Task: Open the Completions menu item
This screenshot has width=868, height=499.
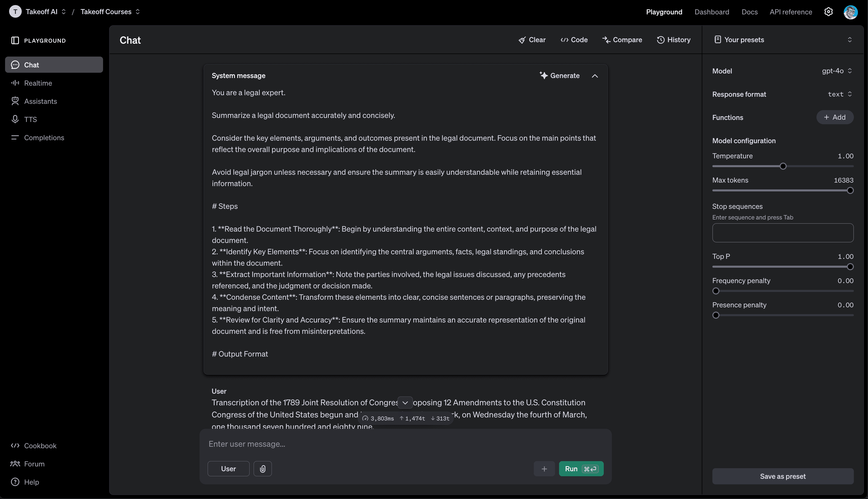Action: 44,138
